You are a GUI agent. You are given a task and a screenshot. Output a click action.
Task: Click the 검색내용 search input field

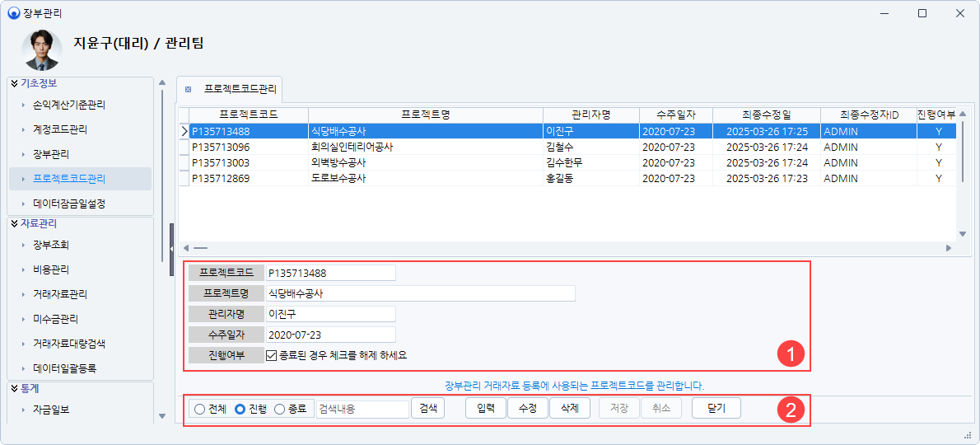point(362,409)
